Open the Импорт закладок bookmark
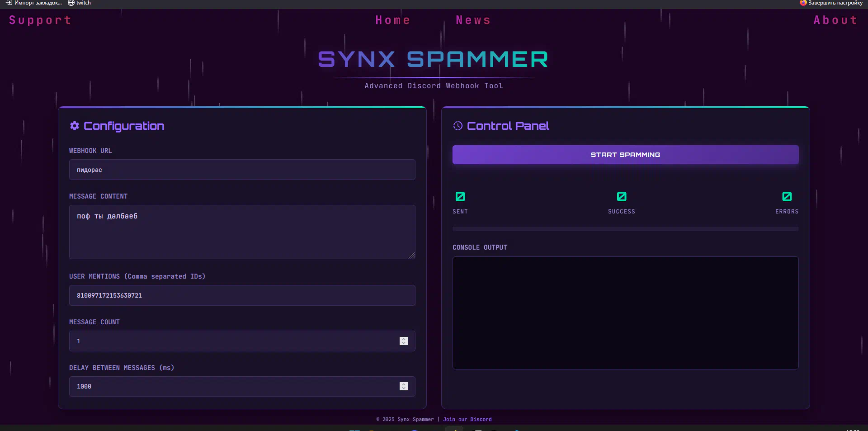 [34, 3]
